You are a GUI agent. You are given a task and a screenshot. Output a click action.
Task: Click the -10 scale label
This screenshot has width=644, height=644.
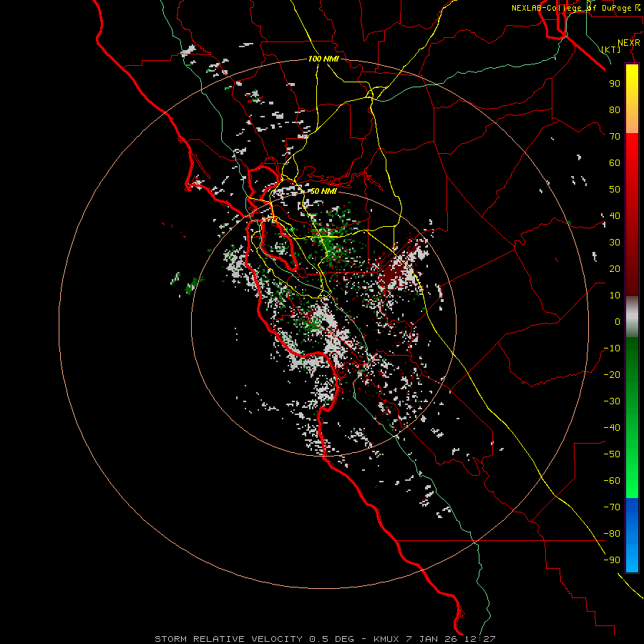tap(612, 348)
